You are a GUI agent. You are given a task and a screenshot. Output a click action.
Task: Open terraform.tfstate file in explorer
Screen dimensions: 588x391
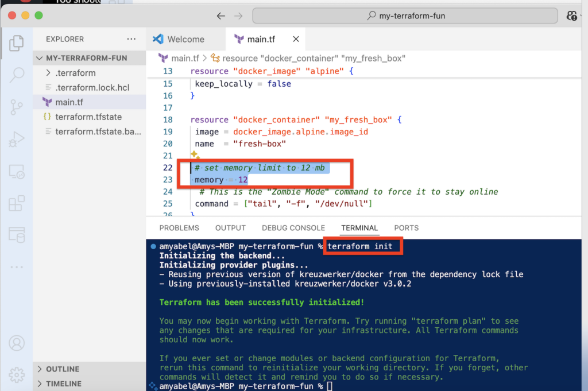(x=88, y=117)
